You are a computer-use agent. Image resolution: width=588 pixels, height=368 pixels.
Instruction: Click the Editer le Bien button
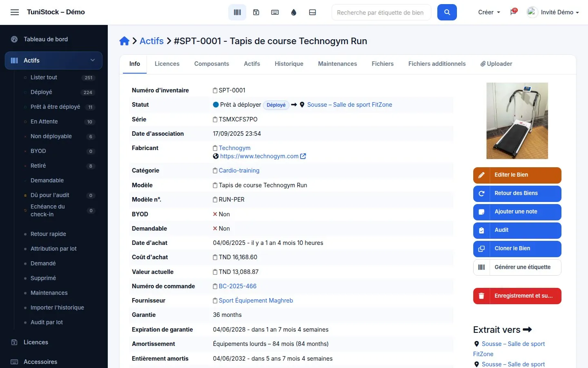[517, 175]
